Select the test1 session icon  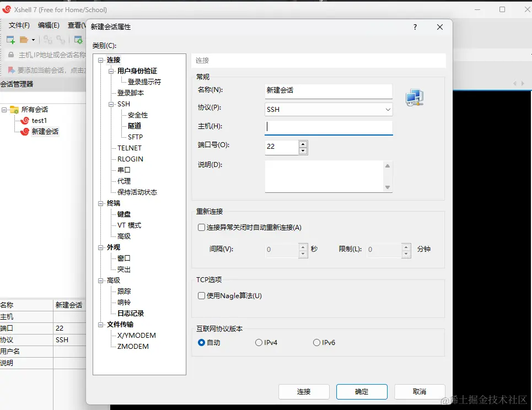[x=25, y=120]
